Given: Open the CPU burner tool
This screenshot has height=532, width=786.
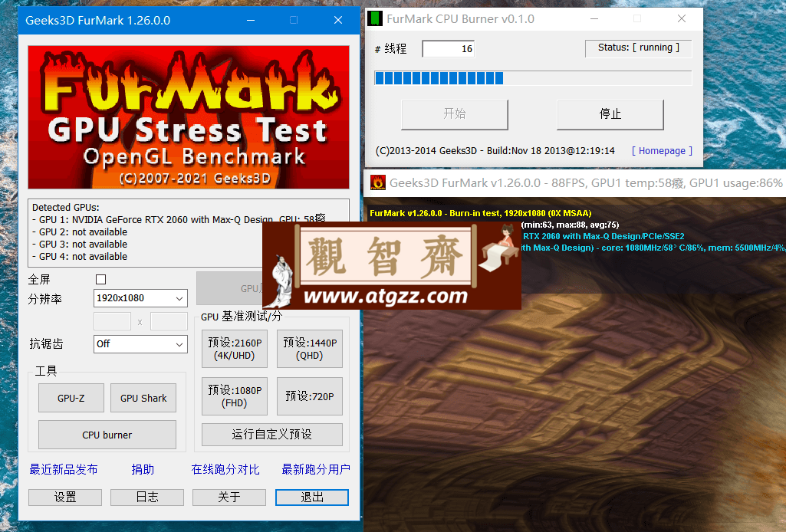Looking at the screenshot, I should click(107, 435).
